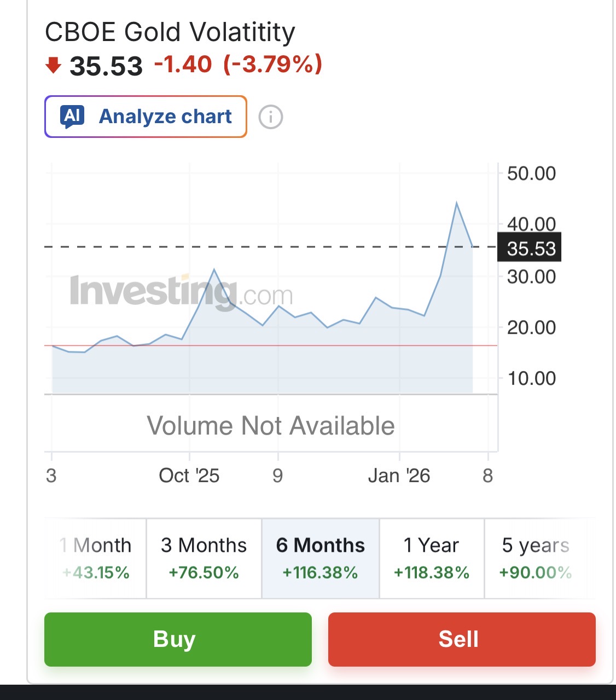Switch to the 5 years range
Viewport: 616px width, 700px height.
(536, 558)
